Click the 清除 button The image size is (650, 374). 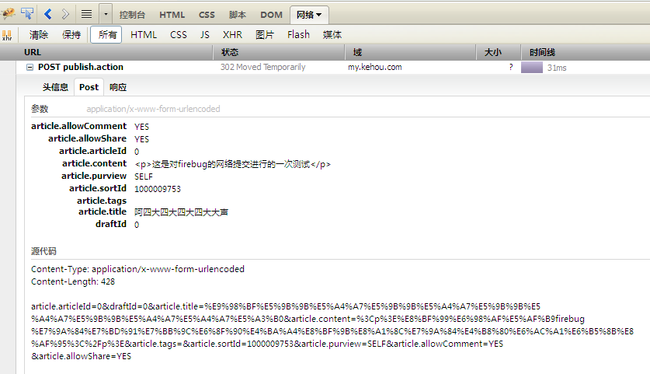click(39, 35)
